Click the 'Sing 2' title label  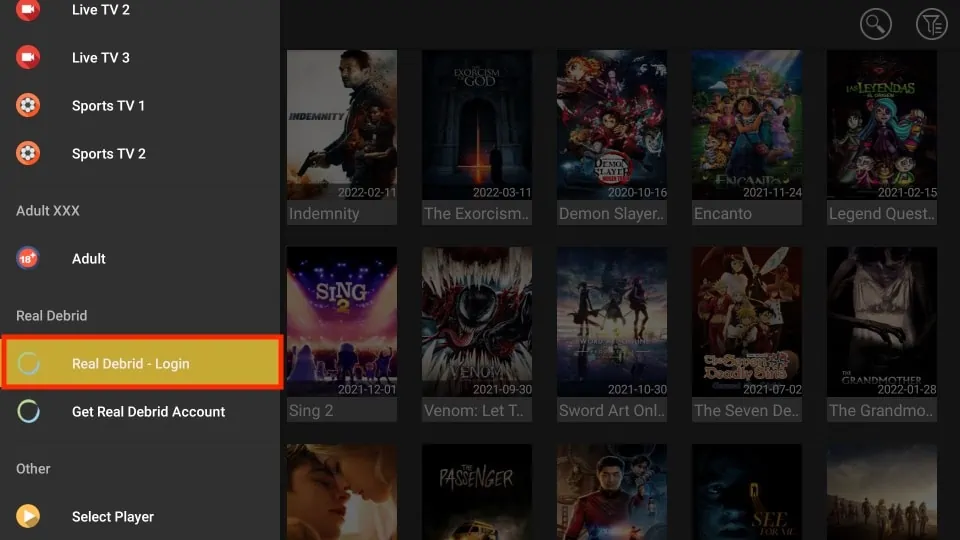[311, 411]
